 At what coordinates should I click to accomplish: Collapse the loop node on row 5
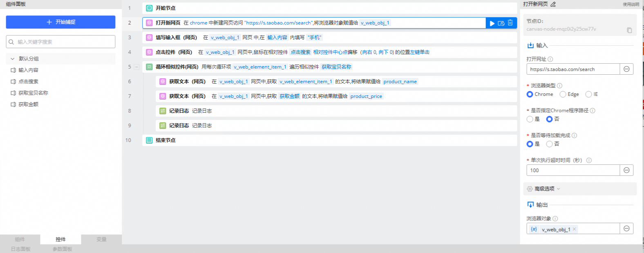click(136, 67)
